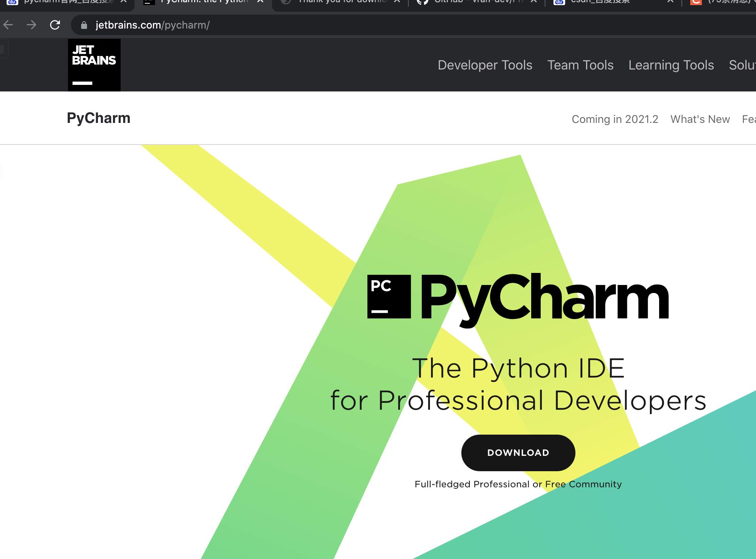Click the PC square icon in PyCharm logo
Image resolution: width=756 pixels, height=559 pixels.
(x=385, y=297)
